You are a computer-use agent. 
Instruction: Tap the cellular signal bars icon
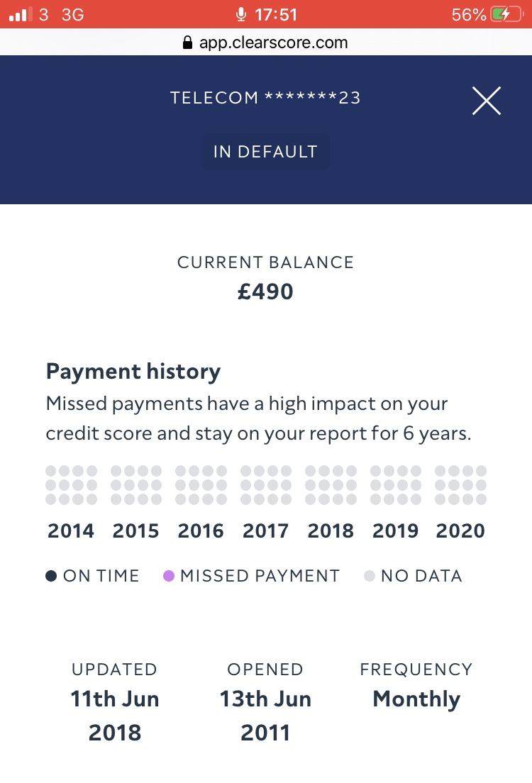point(21,14)
